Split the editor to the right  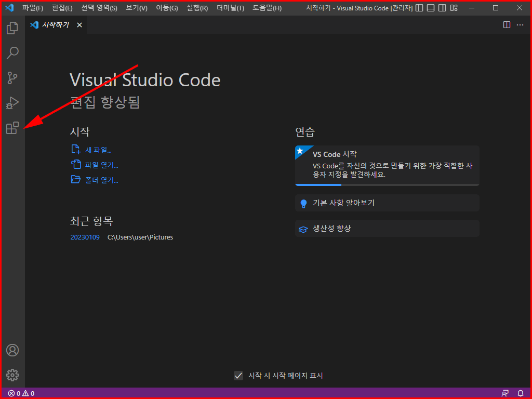click(507, 25)
